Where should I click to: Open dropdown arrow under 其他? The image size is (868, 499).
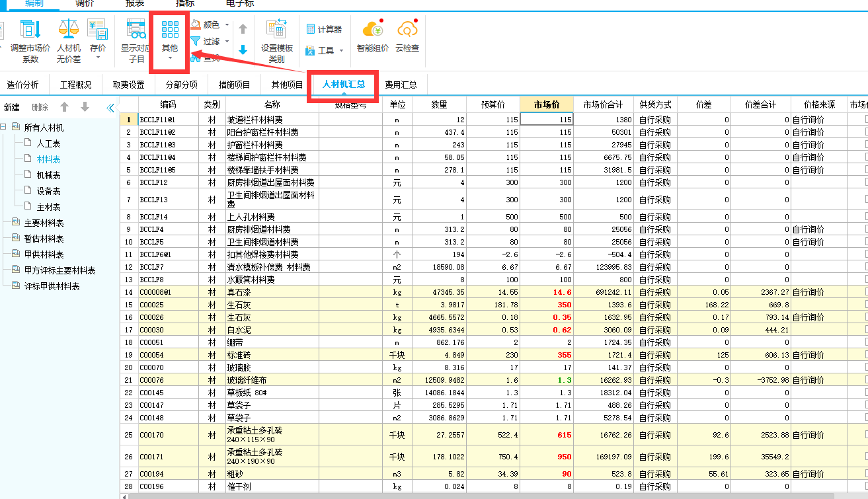pos(170,58)
